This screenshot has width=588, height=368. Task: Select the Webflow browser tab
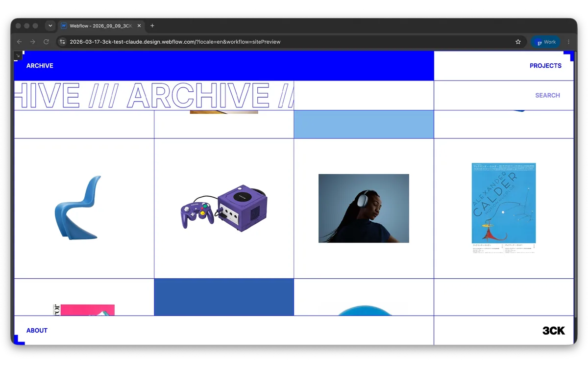pyautogui.click(x=101, y=26)
